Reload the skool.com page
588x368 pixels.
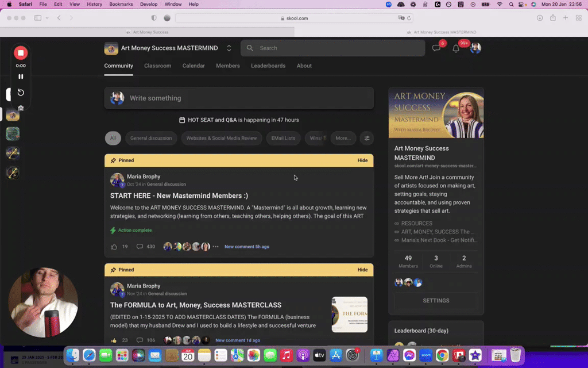pyautogui.click(x=409, y=18)
